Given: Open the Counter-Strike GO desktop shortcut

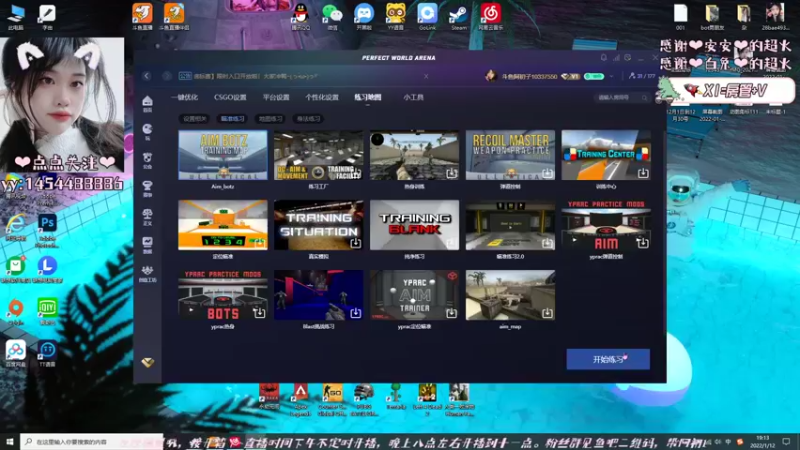Looking at the screenshot, I should pos(332,399).
